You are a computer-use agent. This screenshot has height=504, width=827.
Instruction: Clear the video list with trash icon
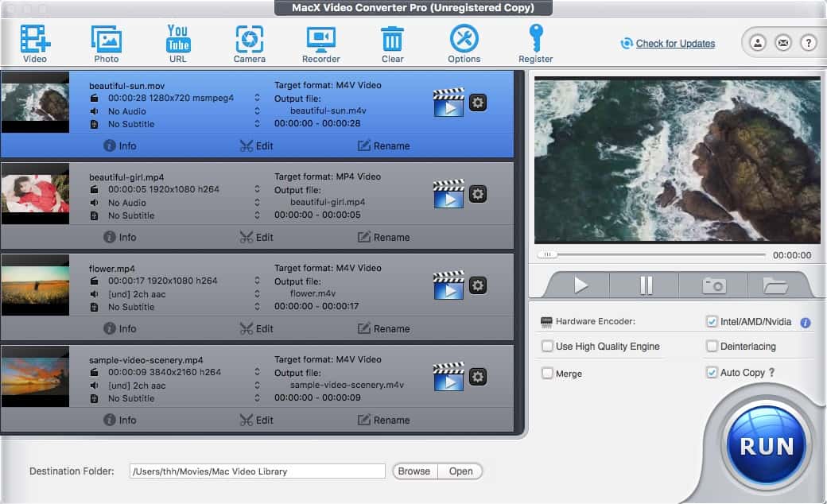[x=392, y=40]
